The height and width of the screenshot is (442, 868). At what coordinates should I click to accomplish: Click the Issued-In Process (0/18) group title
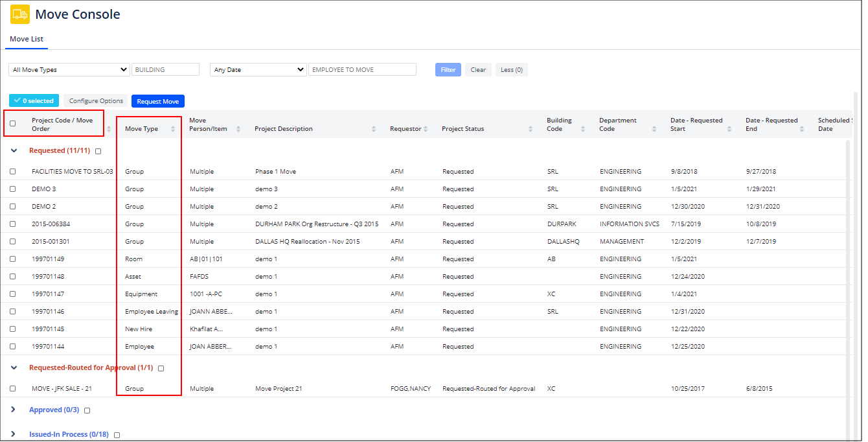pos(69,434)
